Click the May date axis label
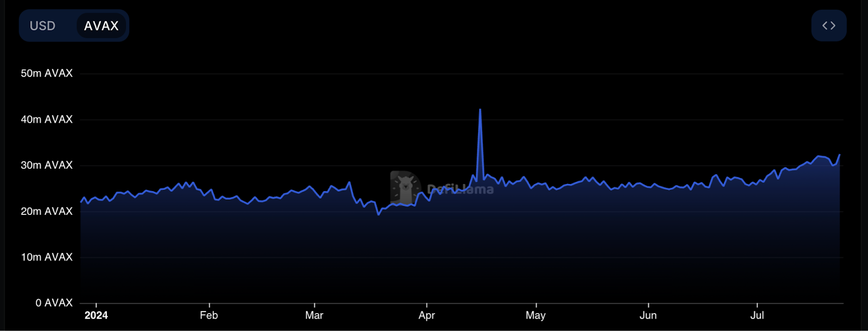This screenshot has height=331, width=868. click(x=535, y=315)
